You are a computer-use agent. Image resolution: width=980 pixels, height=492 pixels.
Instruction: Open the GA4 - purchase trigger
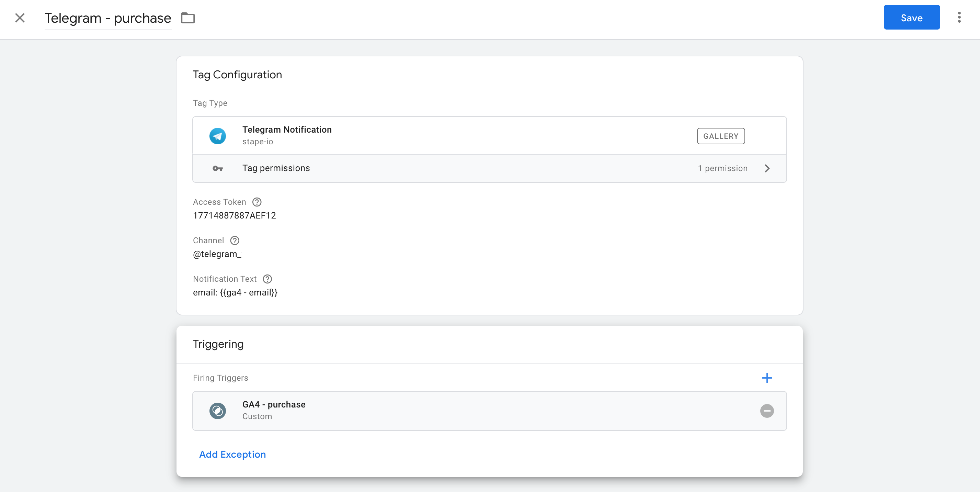[489, 411]
